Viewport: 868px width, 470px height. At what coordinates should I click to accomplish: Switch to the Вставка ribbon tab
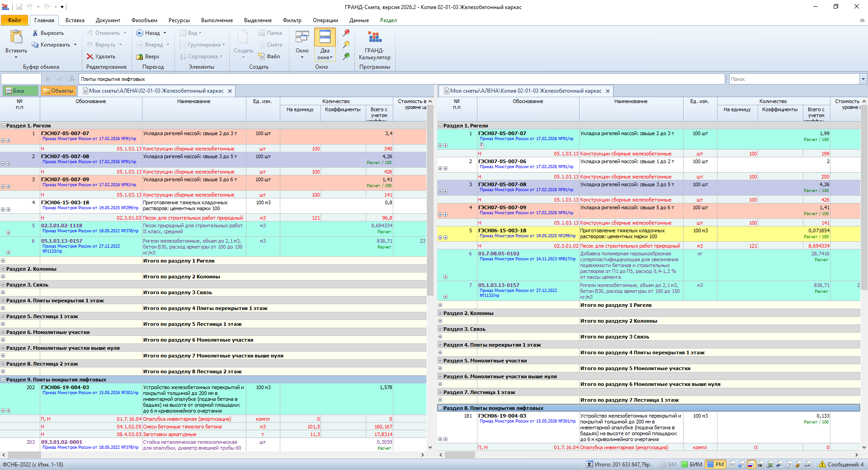coord(75,20)
